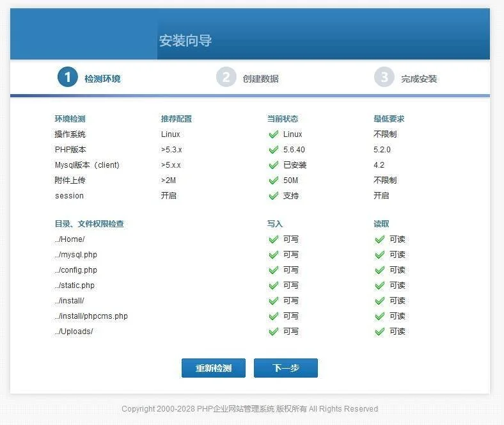Click the step 3 circle icon
Image resolution: width=504 pixels, height=425 pixels.
(x=384, y=77)
